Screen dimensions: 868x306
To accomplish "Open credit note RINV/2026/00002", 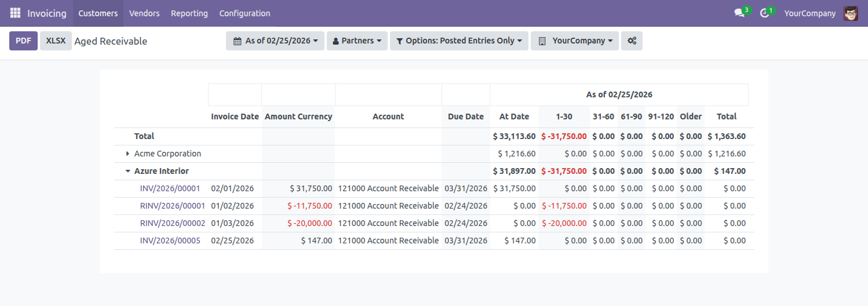I will click(x=173, y=223).
